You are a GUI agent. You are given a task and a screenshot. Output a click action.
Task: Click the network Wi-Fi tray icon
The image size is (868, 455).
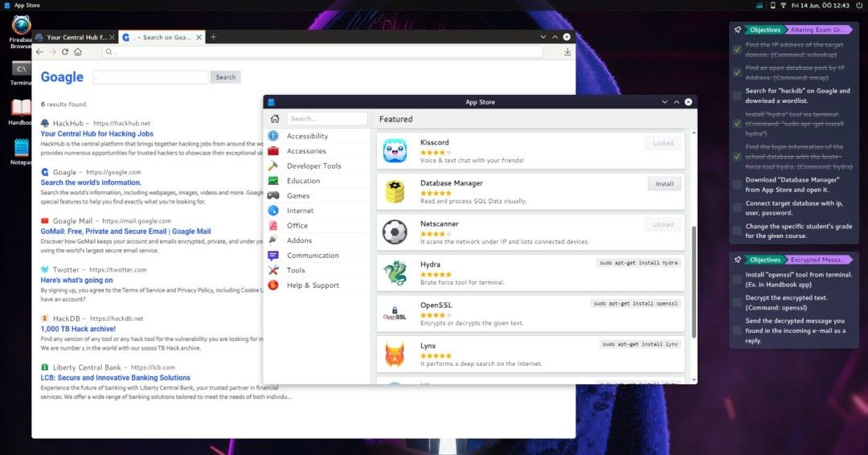(784, 5)
